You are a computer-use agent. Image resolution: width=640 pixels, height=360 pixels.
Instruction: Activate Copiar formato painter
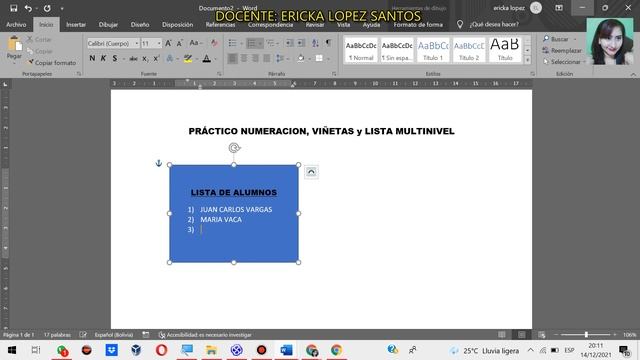(52, 62)
